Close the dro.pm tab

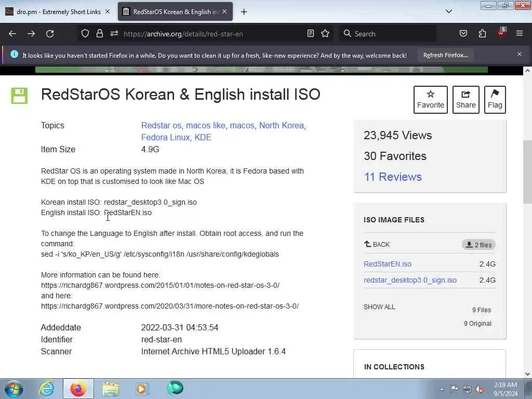click(108, 12)
